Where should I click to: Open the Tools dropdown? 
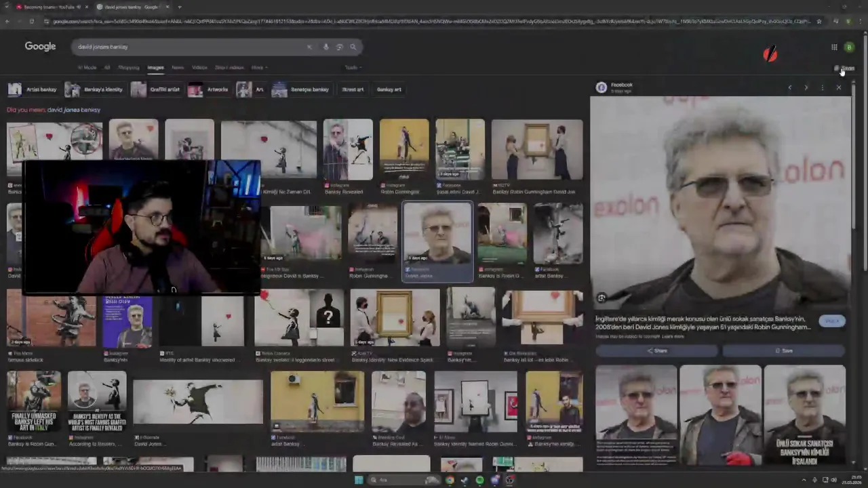(x=353, y=67)
